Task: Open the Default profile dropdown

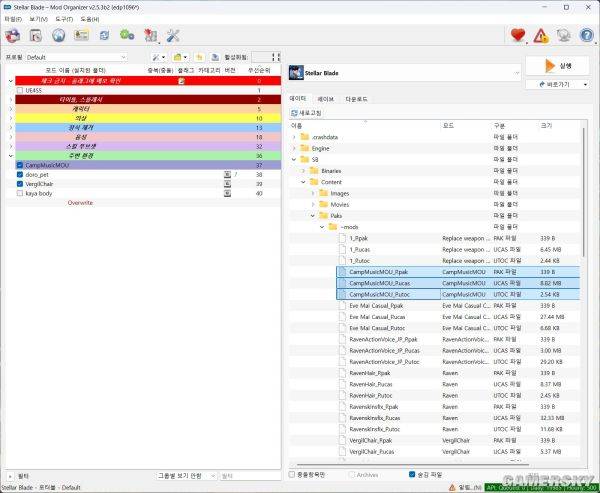Action: click(76, 57)
